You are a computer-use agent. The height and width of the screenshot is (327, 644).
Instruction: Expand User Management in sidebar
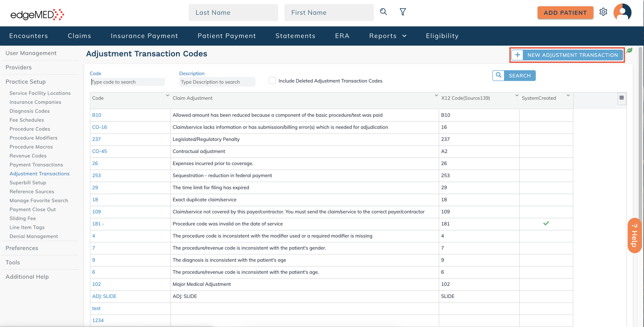pos(31,53)
